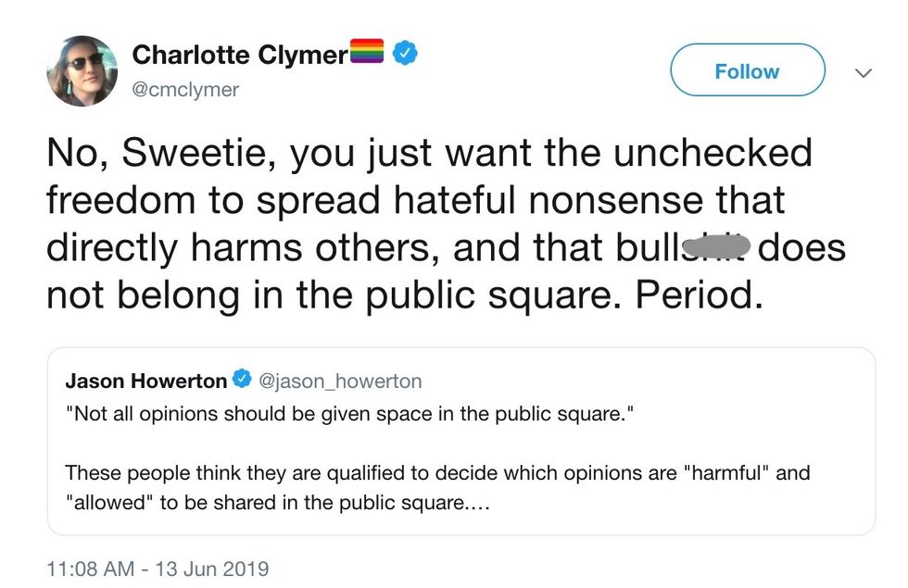908x588 pixels.
Task: Expand the tweet options chevron menu
Action: click(x=863, y=72)
